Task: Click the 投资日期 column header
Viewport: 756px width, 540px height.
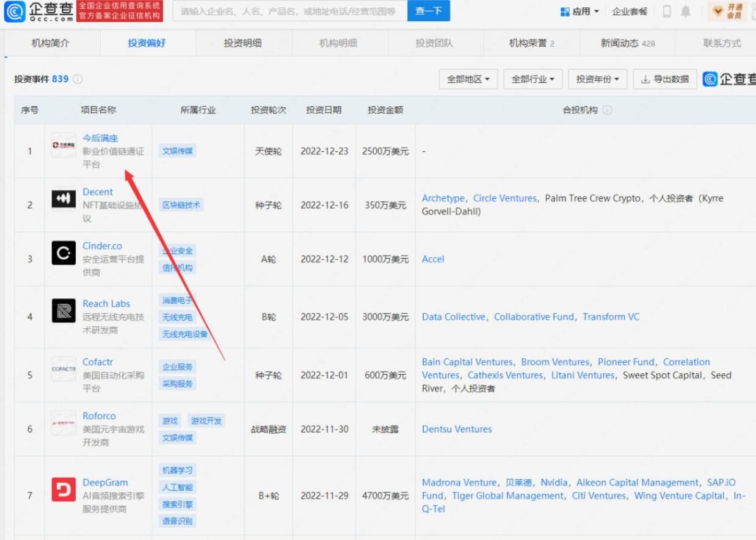Action: click(324, 110)
